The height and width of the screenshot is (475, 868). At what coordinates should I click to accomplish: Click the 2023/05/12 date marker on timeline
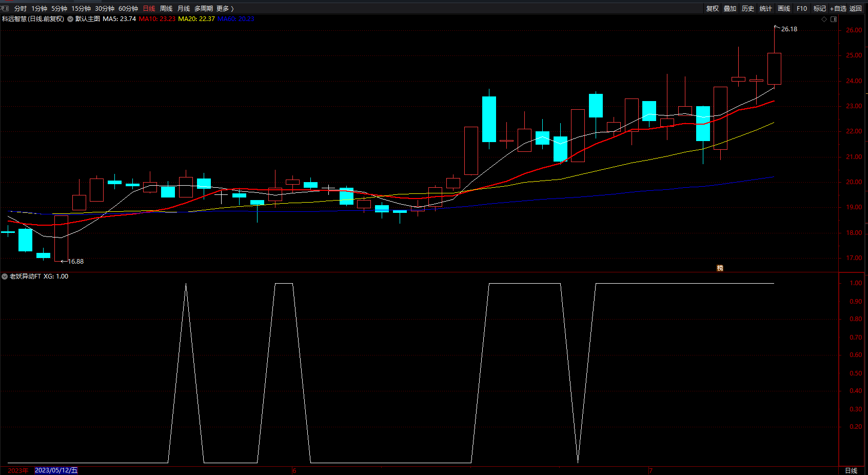pyautogui.click(x=56, y=470)
